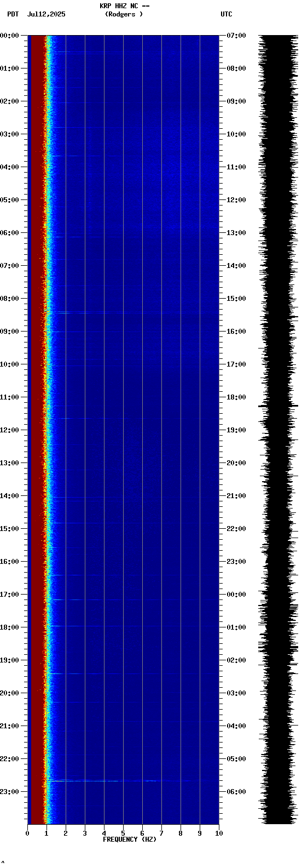Click the 21:00 PDT time label
302x868 pixels.
[9, 726]
